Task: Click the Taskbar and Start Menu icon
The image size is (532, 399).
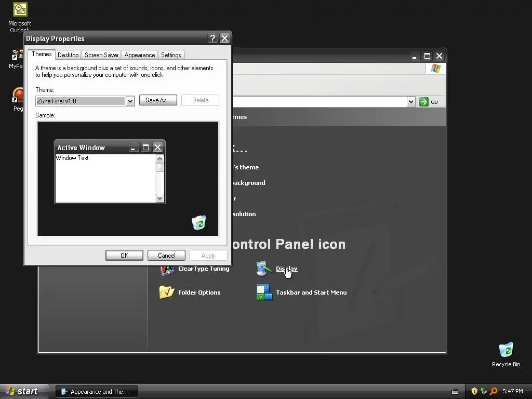Action: pos(264,292)
